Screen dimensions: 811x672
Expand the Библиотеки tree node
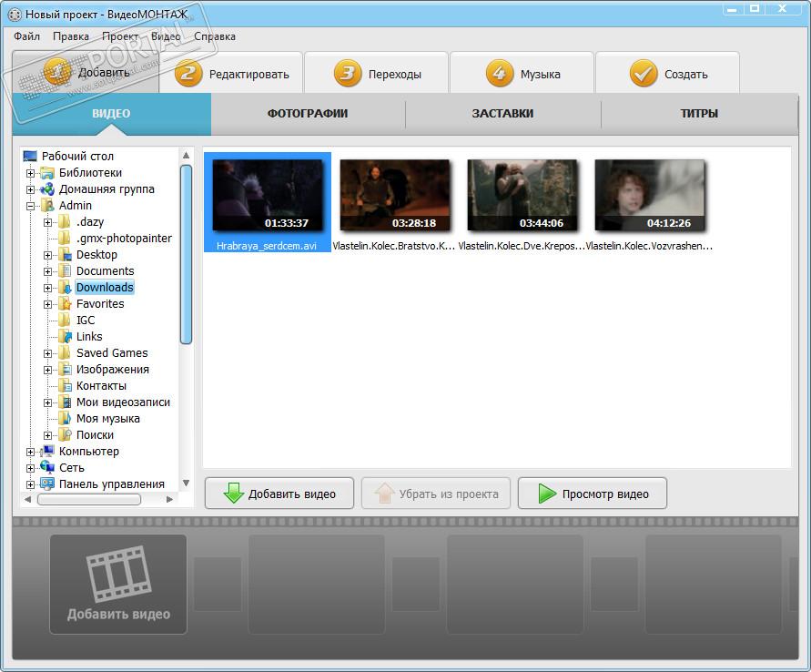[x=31, y=173]
